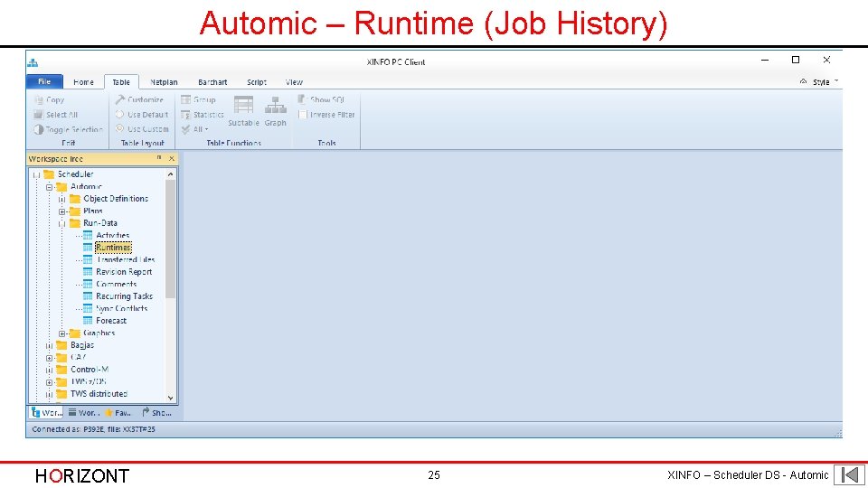Switch to the Home ribbon tab

[83, 82]
